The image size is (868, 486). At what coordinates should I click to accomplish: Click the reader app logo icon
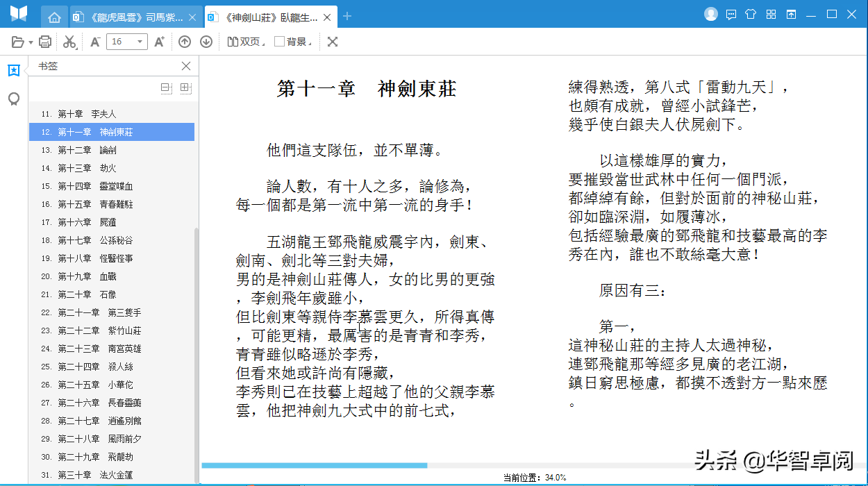19,14
